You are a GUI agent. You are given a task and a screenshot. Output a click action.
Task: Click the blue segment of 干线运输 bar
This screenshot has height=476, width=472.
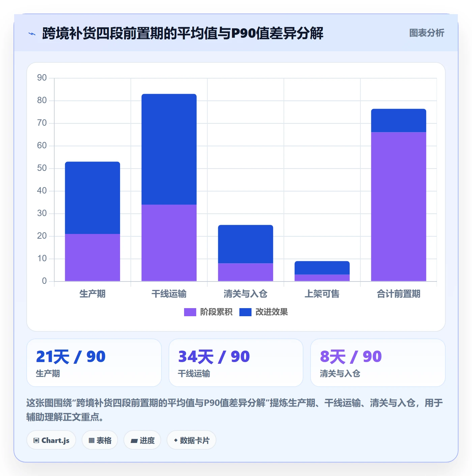pyautogui.click(x=169, y=149)
